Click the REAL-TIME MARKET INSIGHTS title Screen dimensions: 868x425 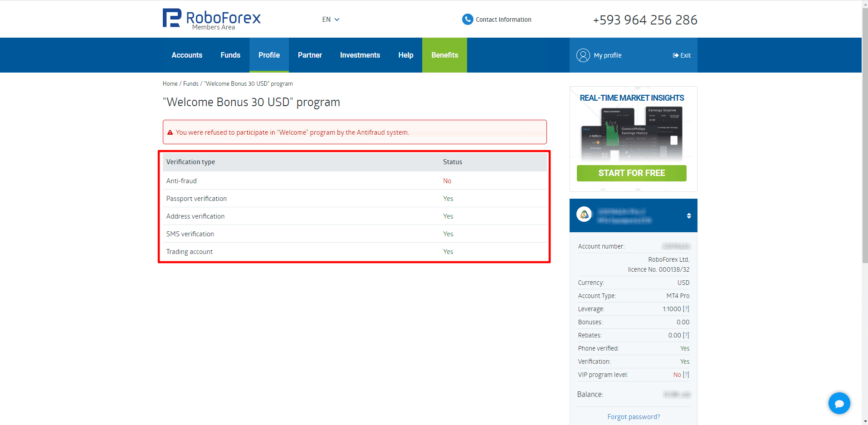pyautogui.click(x=632, y=98)
